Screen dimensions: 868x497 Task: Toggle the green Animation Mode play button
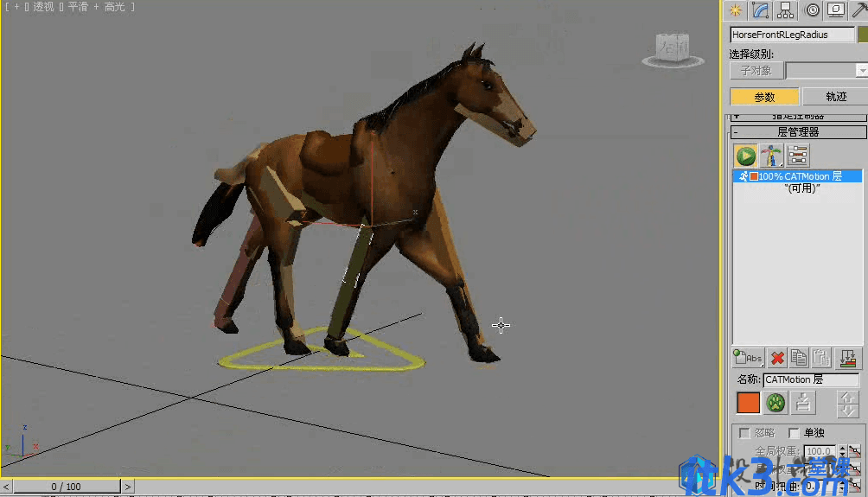745,156
